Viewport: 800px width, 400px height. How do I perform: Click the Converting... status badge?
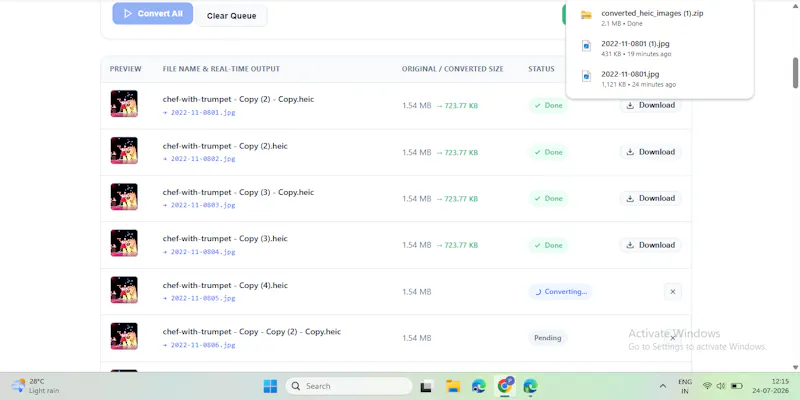(560, 292)
